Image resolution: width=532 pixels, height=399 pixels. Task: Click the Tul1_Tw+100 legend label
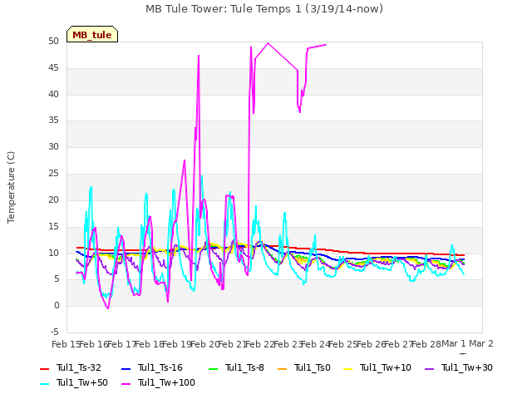coord(166,382)
